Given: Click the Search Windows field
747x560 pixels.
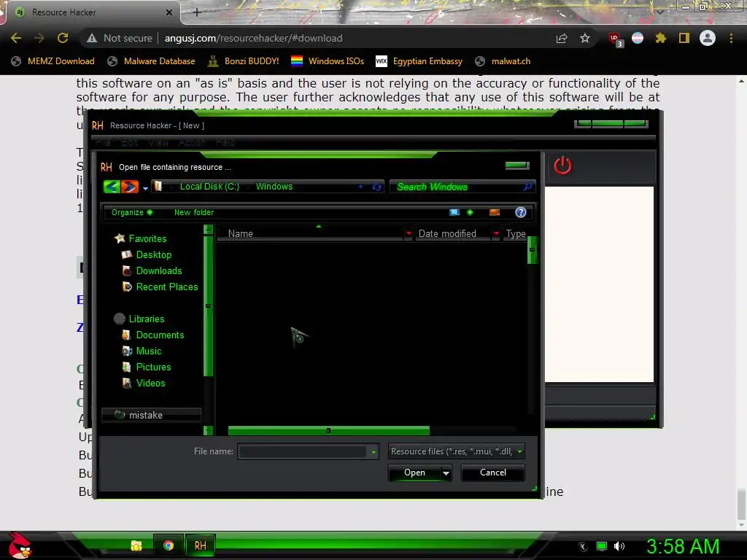Looking at the screenshot, I should pos(462,187).
